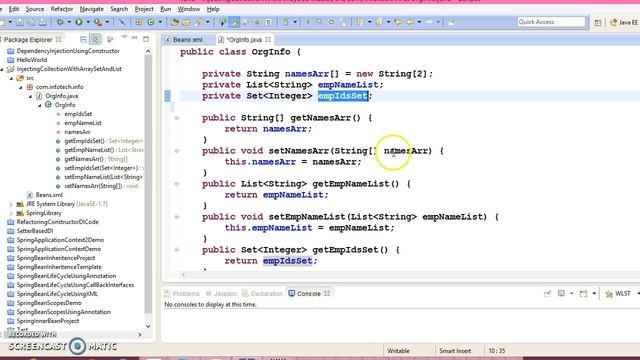Switch to Java EE perspective
This screenshot has height=360, width=640.
click(x=624, y=22)
